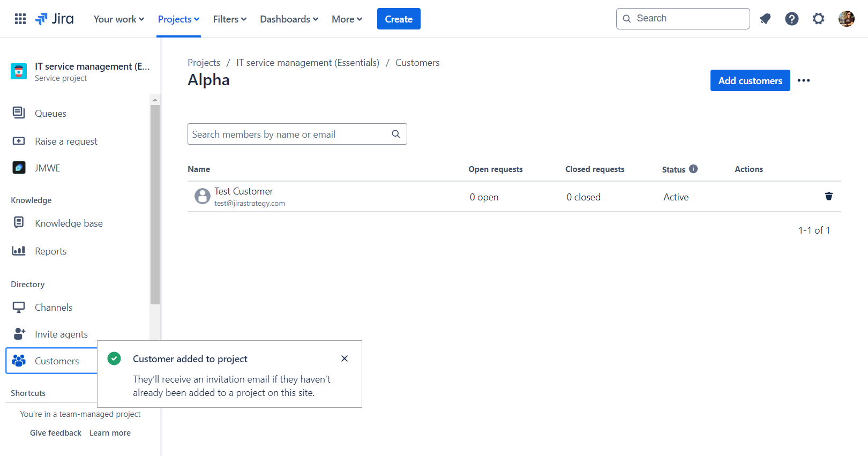
Task: Open the Filters menu
Action: tap(229, 19)
